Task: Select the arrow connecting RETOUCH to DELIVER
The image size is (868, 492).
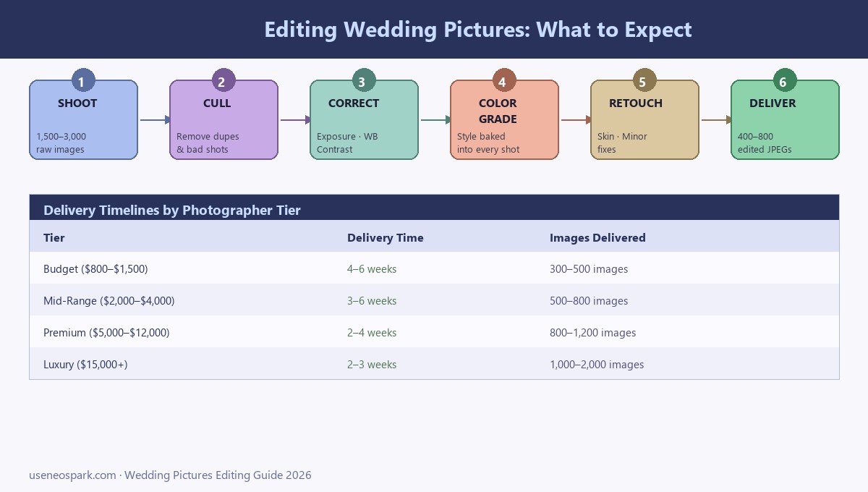Action: click(x=715, y=119)
